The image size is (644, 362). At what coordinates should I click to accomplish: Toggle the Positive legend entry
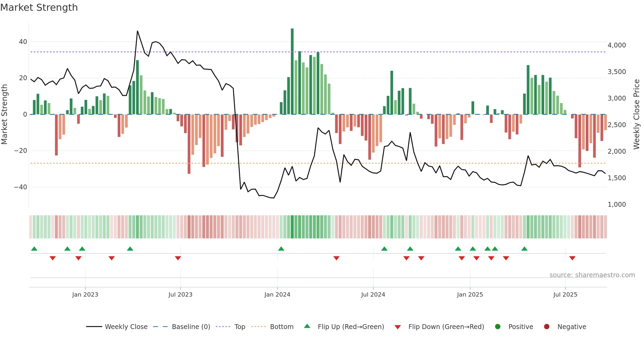(x=514, y=327)
